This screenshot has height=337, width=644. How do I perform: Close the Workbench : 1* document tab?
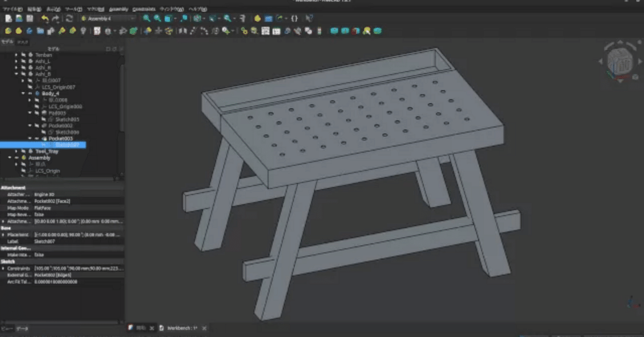click(203, 327)
